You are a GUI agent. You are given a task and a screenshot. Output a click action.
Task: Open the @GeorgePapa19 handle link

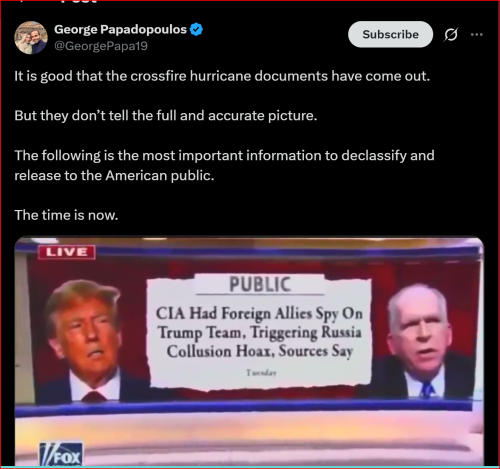pos(101,46)
